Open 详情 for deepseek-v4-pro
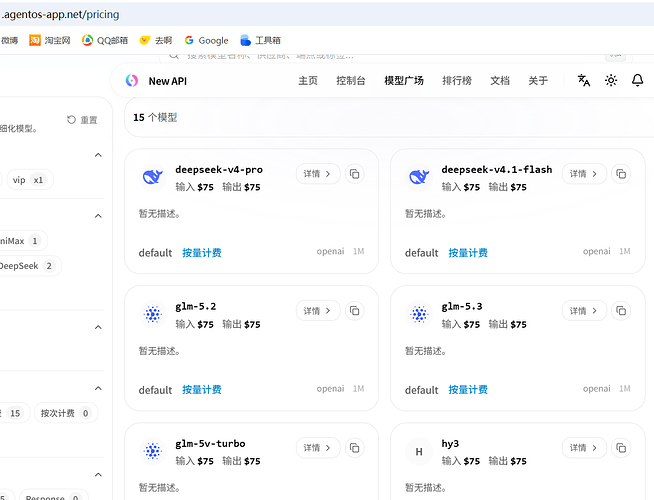Screen dimensions: 654x500 (318, 174)
